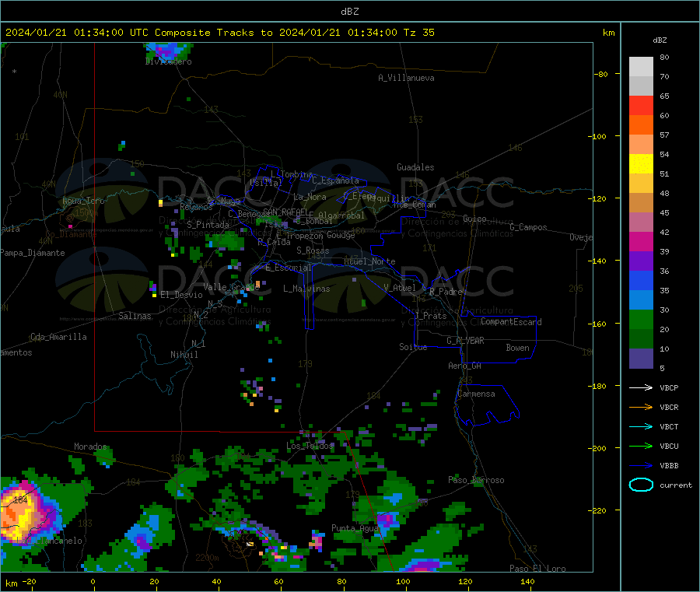Click the 'Tz 35' threshold text

pyautogui.click(x=418, y=33)
